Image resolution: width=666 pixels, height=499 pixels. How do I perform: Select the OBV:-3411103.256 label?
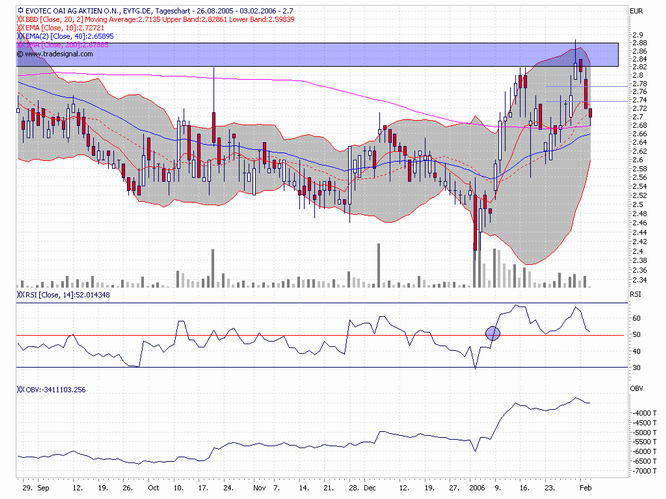tap(56, 389)
